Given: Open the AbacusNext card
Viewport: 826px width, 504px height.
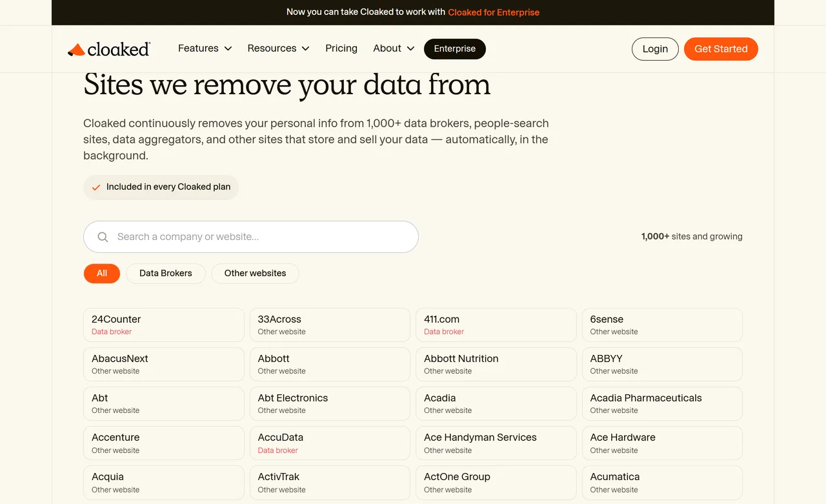Looking at the screenshot, I should pos(164,364).
